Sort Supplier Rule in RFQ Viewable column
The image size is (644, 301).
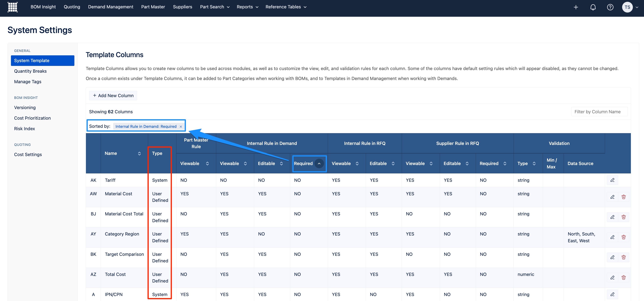coord(431,163)
